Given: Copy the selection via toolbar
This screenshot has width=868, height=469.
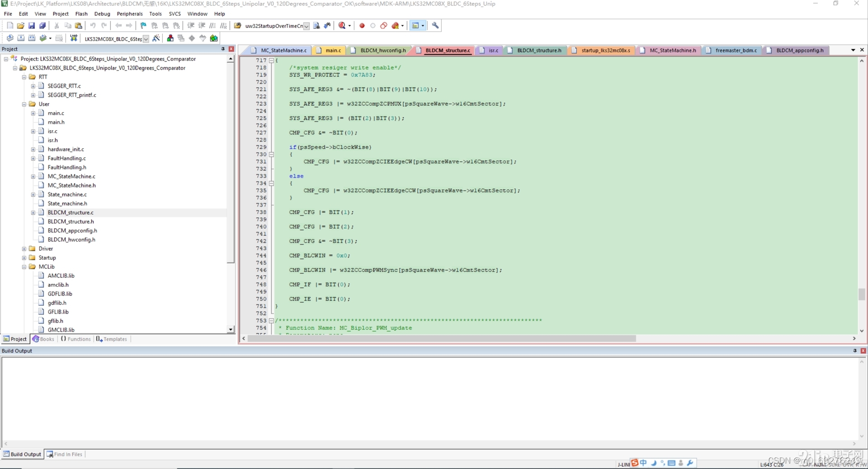Looking at the screenshot, I should [68, 26].
